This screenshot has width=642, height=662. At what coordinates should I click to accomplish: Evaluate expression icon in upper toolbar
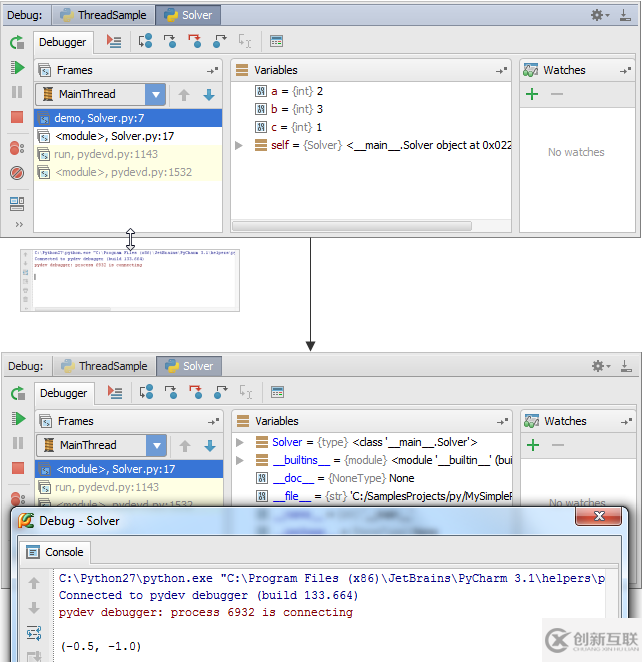pos(276,41)
